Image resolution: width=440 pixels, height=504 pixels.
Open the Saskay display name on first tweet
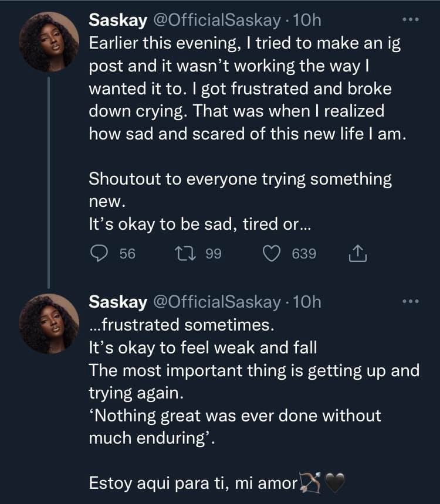coord(117,21)
